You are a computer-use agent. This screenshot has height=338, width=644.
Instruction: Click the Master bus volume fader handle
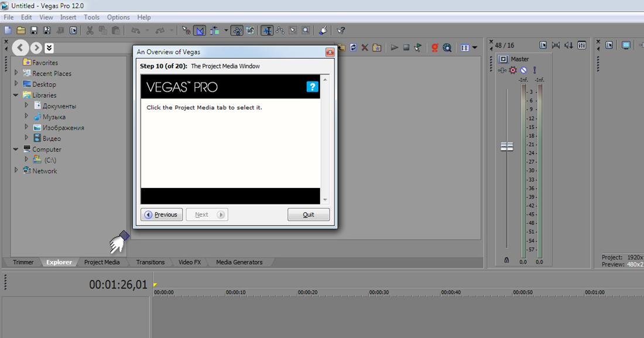click(507, 146)
